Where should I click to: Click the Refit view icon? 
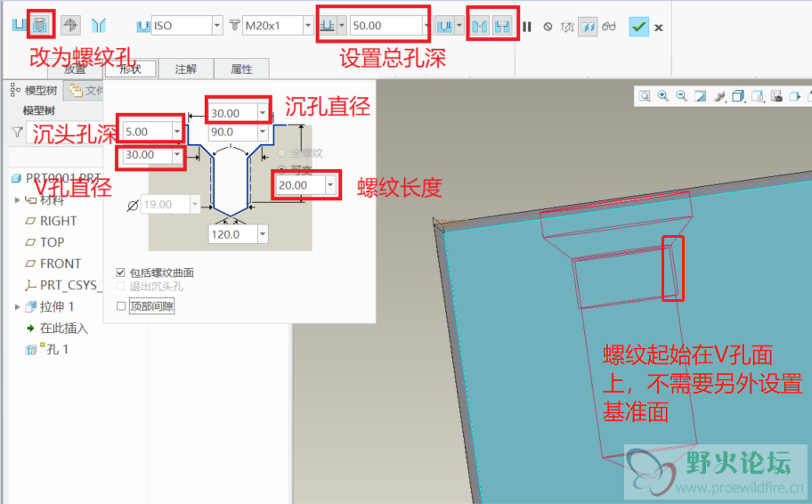point(645,96)
